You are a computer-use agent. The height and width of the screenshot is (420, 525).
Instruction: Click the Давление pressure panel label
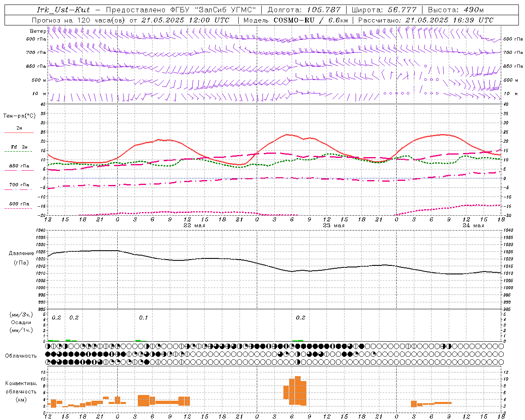tap(21, 253)
